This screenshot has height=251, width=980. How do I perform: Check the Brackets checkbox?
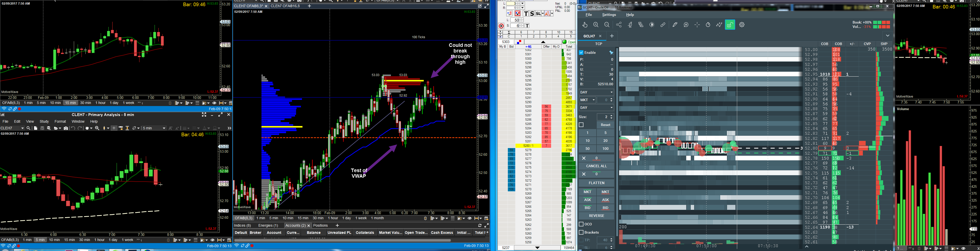(581, 232)
